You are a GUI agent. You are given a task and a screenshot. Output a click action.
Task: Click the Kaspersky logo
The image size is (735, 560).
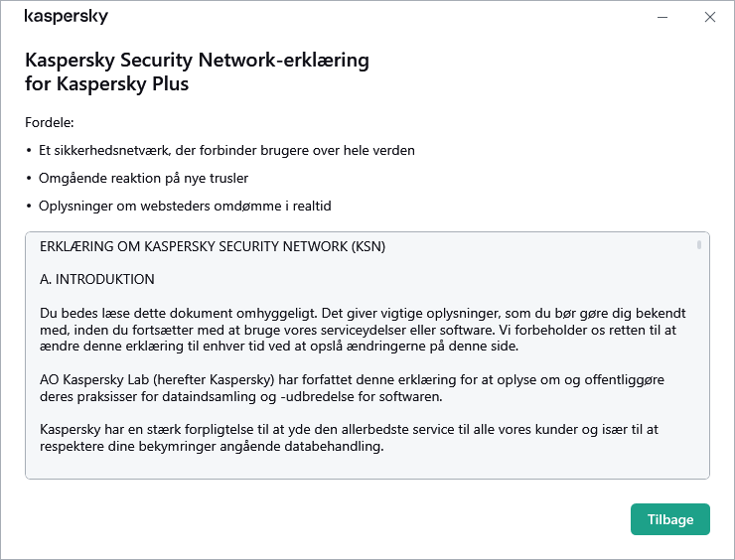[66, 17]
